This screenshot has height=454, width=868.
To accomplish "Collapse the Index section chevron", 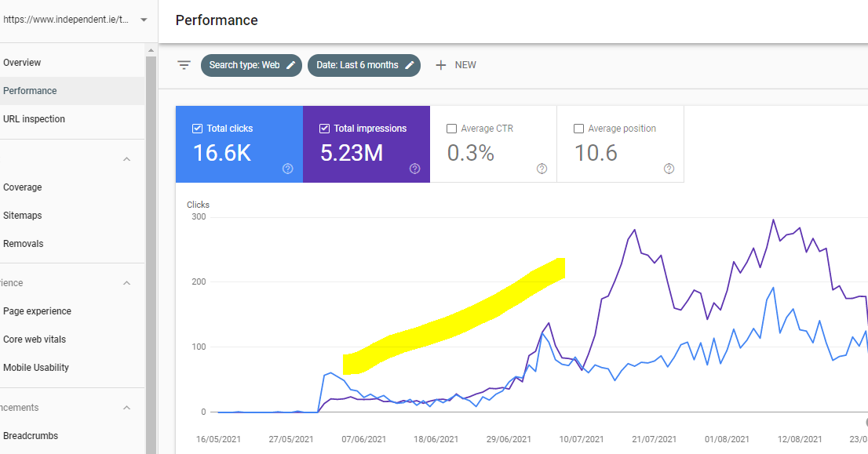I will point(126,159).
